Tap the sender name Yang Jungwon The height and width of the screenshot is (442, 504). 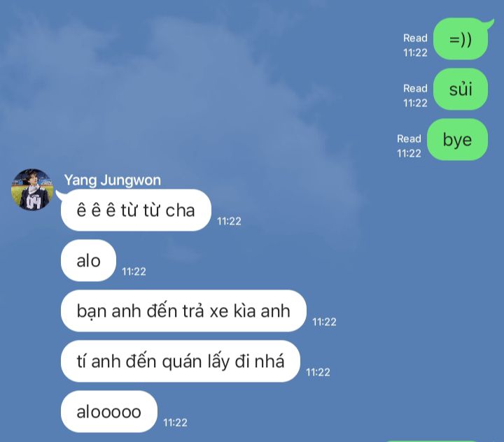(112, 180)
